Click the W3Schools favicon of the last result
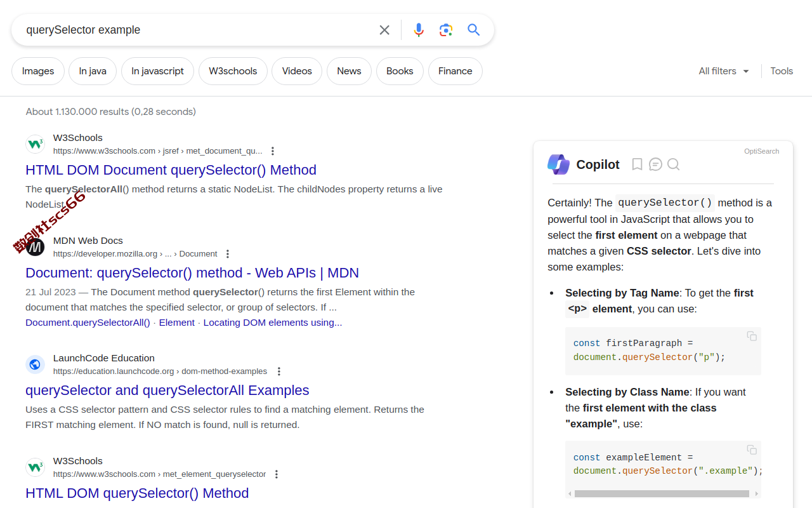 (x=36, y=467)
